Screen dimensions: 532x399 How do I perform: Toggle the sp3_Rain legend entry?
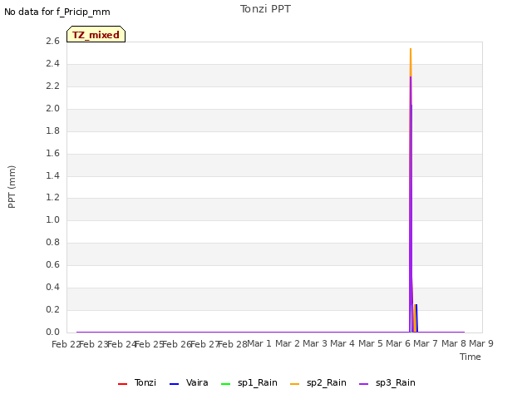pos(387,382)
